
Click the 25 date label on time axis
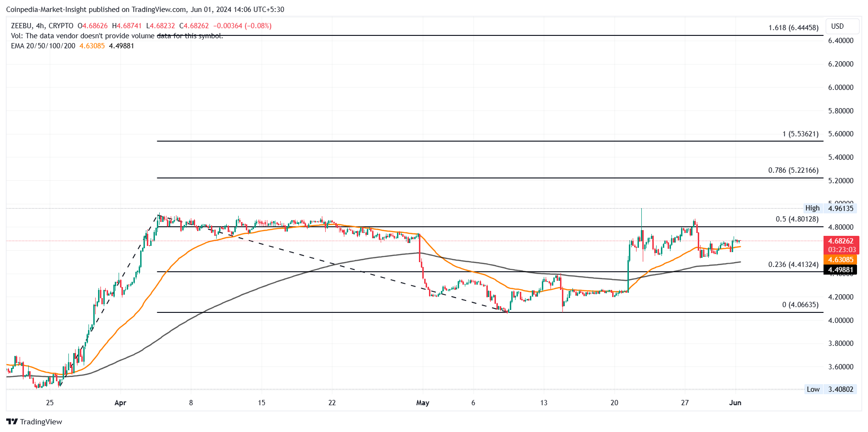[x=50, y=403]
